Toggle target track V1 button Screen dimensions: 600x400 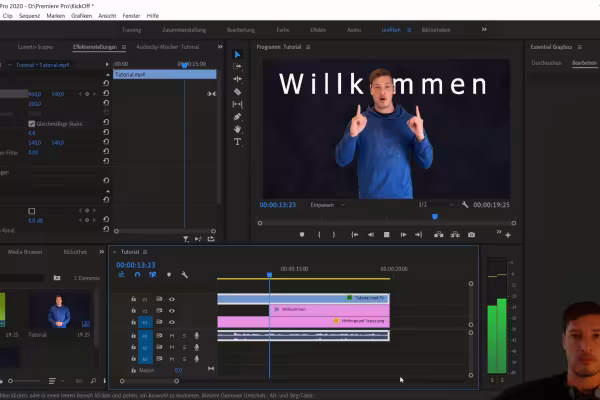pos(145,322)
